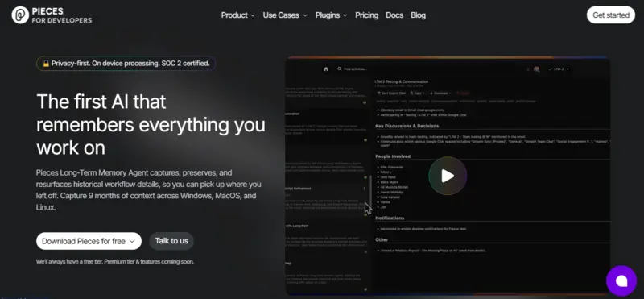The image size is (644, 299).
Task: Click the Get started button
Action: tap(611, 15)
